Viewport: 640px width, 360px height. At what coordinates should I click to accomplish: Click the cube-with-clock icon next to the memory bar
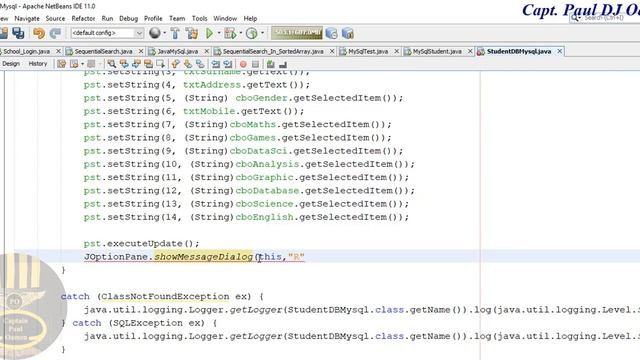click(331, 33)
